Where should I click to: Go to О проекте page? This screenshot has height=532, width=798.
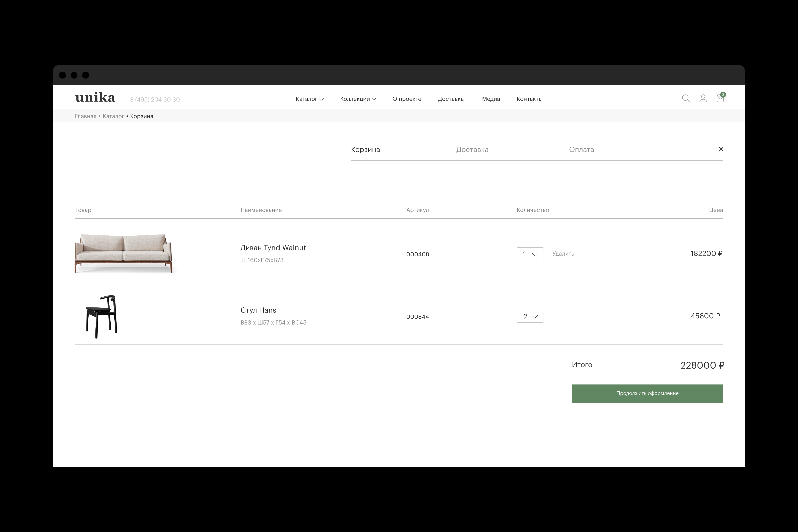pos(407,99)
